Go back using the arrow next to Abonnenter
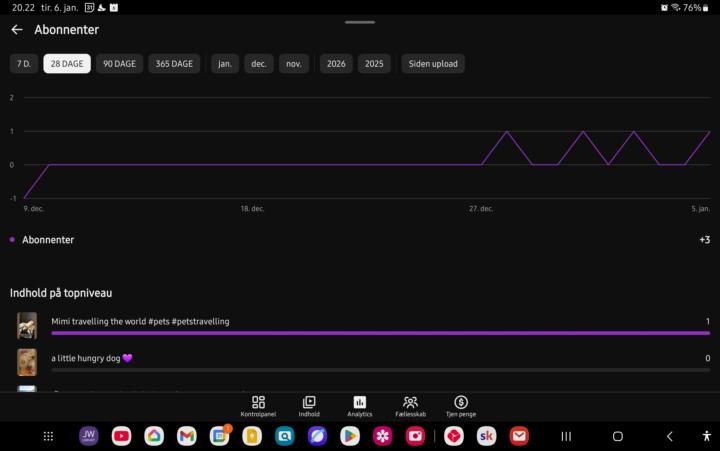Screen dimensions: 720x451 click(16, 30)
